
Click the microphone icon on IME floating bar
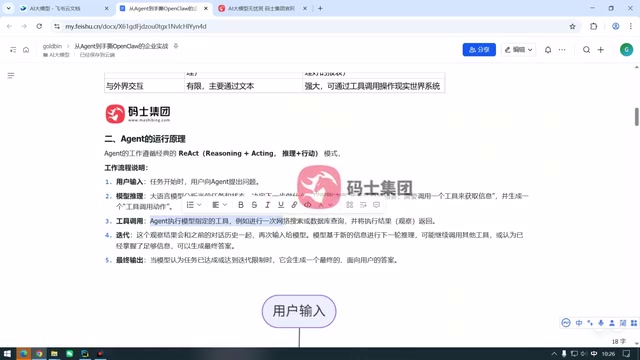tap(601, 323)
